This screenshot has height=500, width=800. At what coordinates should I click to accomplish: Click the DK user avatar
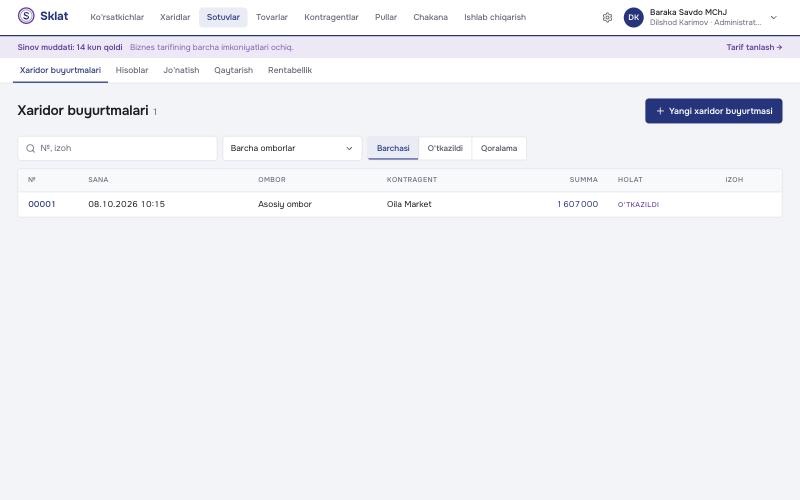tap(634, 17)
